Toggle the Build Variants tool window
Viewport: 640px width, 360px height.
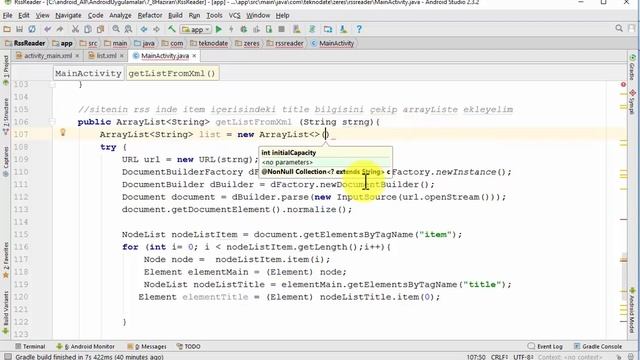click(5, 312)
